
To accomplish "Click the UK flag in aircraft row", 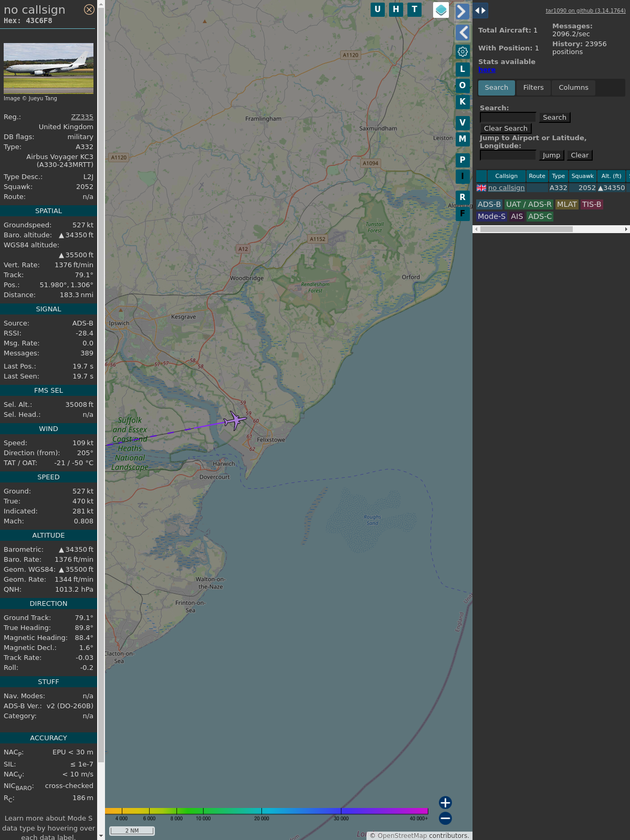I will [x=481, y=188].
